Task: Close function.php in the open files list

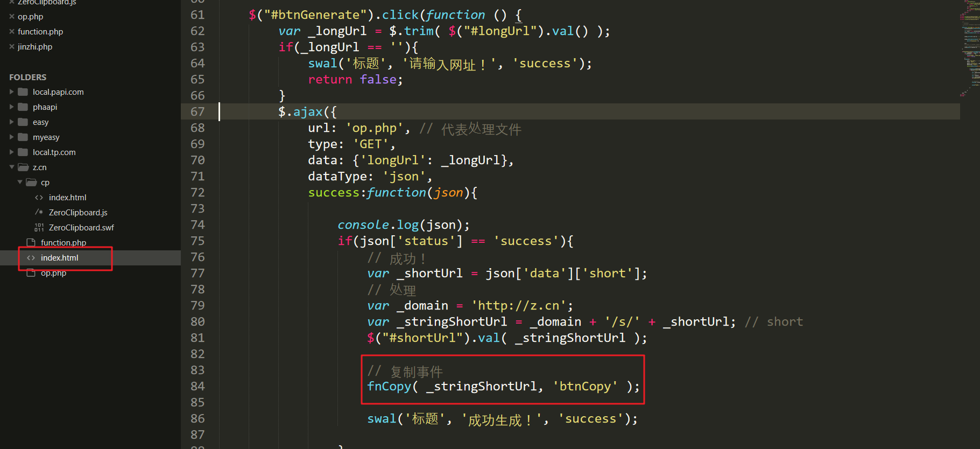Action: [12, 32]
